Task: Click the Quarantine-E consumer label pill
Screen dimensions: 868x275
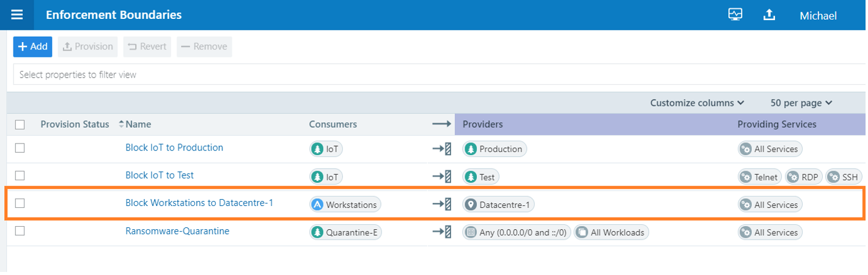Action: click(x=346, y=232)
